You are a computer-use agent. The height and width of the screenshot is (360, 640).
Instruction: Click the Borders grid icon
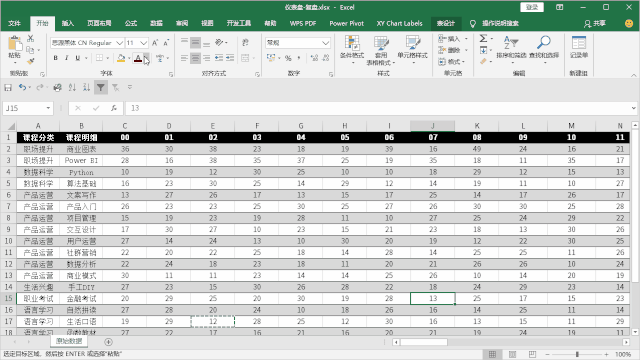point(99,58)
